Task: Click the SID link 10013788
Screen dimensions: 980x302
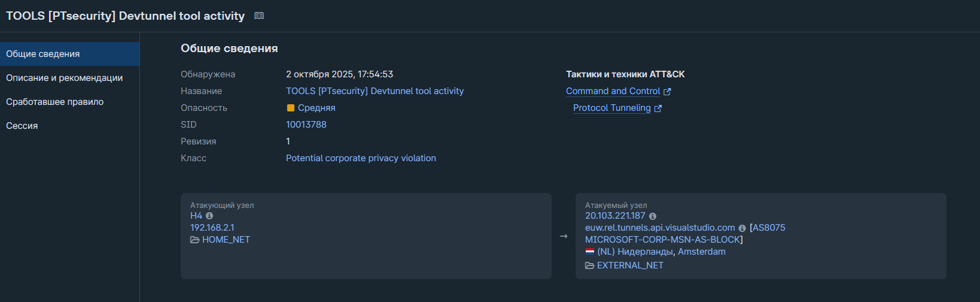Action: point(306,125)
